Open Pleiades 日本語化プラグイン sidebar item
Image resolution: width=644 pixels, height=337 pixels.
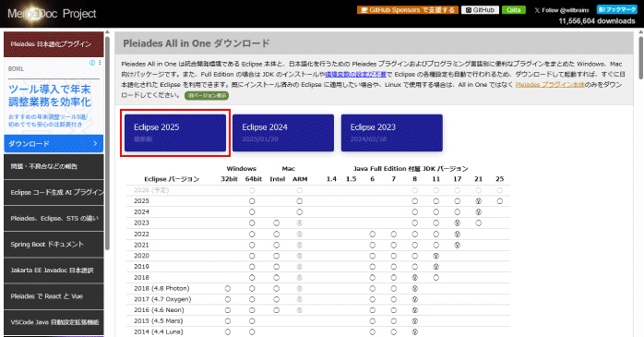pos(54,44)
